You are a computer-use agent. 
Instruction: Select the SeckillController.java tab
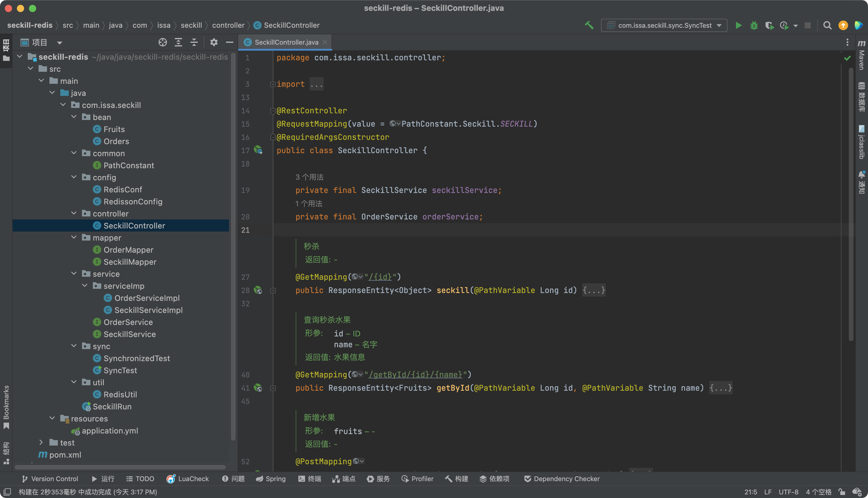click(x=287, y=42)
